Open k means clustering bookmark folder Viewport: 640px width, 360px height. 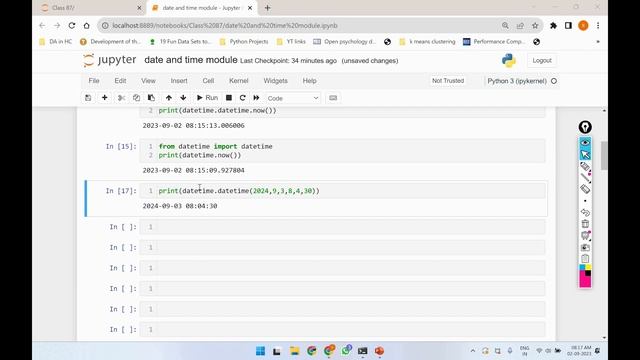[x=428, y=42]
